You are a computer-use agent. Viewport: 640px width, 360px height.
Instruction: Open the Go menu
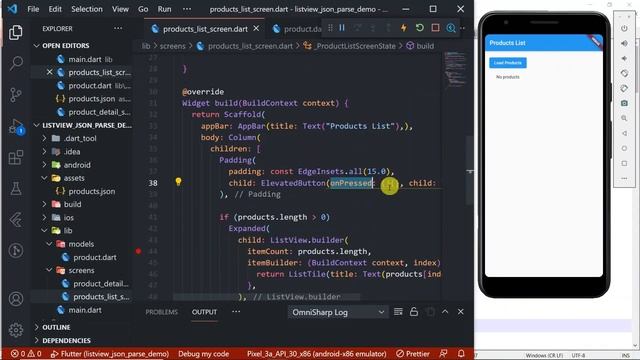143,9
